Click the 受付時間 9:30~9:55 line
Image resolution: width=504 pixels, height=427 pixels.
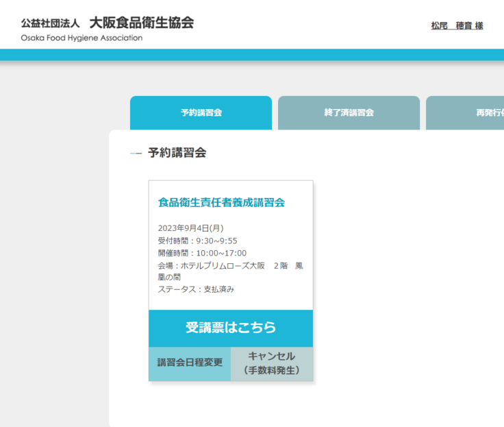[x=197, y=241]
